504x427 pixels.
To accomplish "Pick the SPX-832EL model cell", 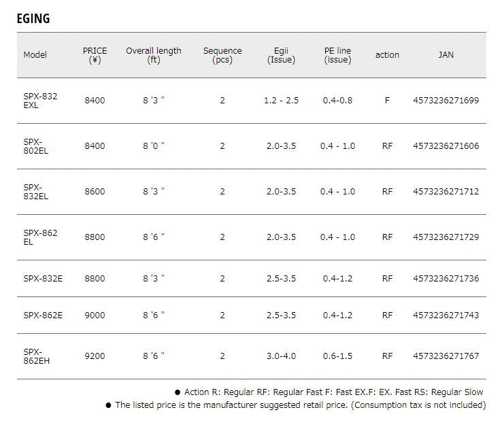I will tap(36, 192).
